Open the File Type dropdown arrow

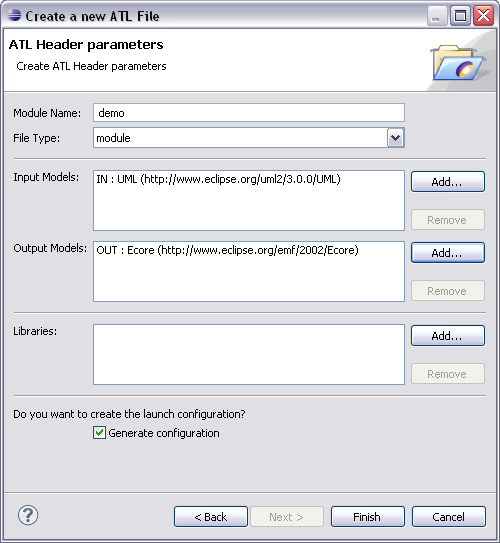395,138
